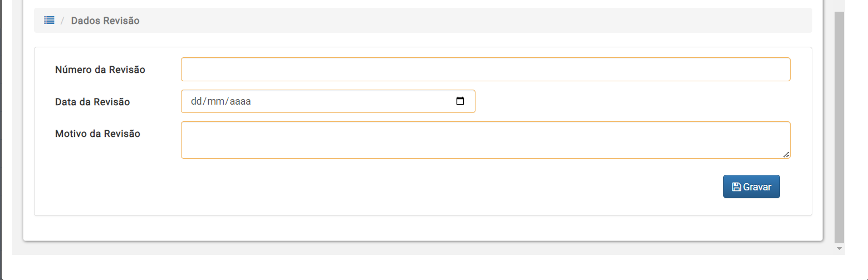
Task: Focus the Motivo da Revisão text area
Action: click(486, 140)
